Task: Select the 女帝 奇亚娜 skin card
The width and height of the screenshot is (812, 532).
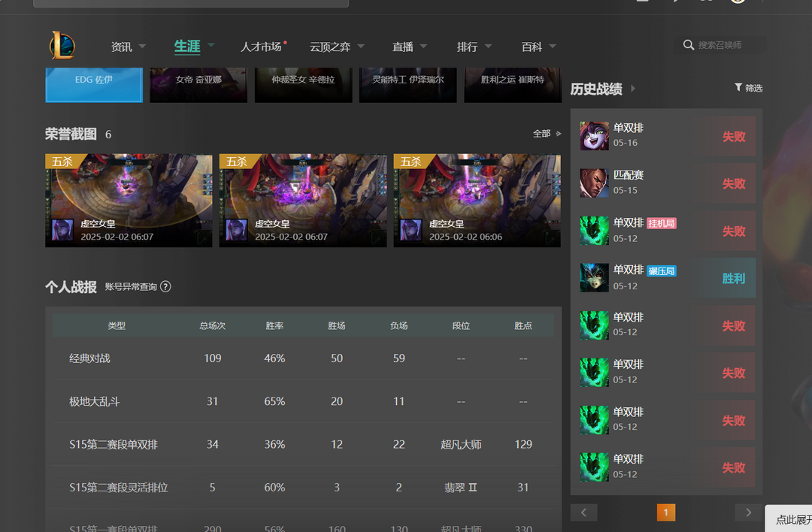Action: (198, 85)
